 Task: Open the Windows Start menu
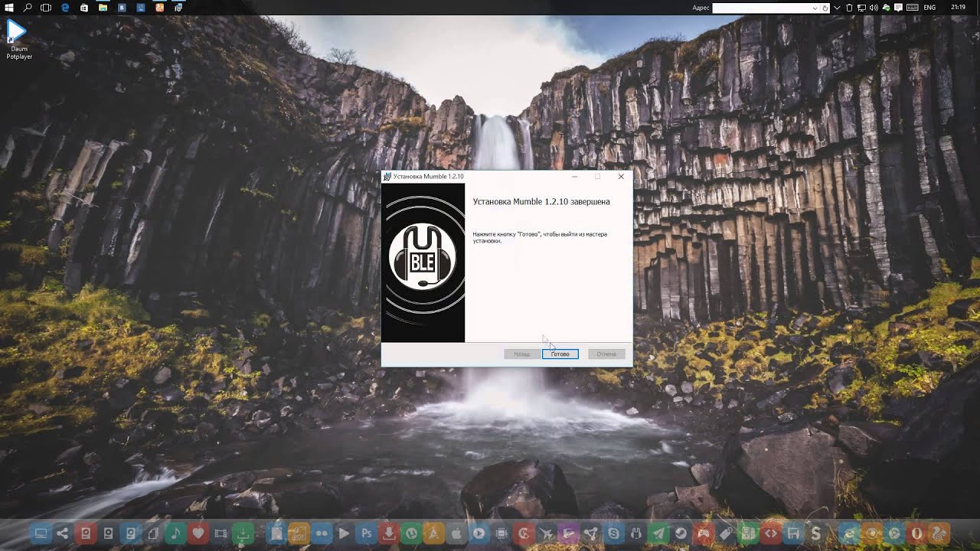(8, 7)
